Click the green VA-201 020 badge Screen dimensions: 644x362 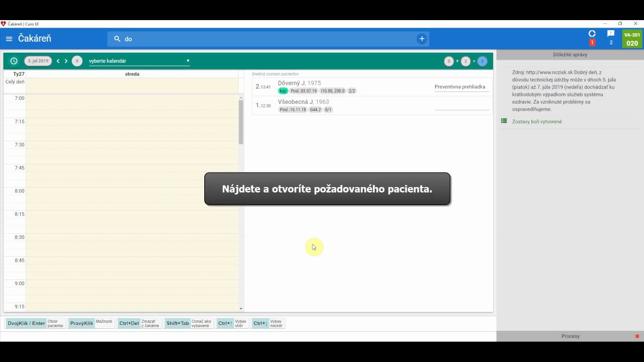tap(632, 39)
